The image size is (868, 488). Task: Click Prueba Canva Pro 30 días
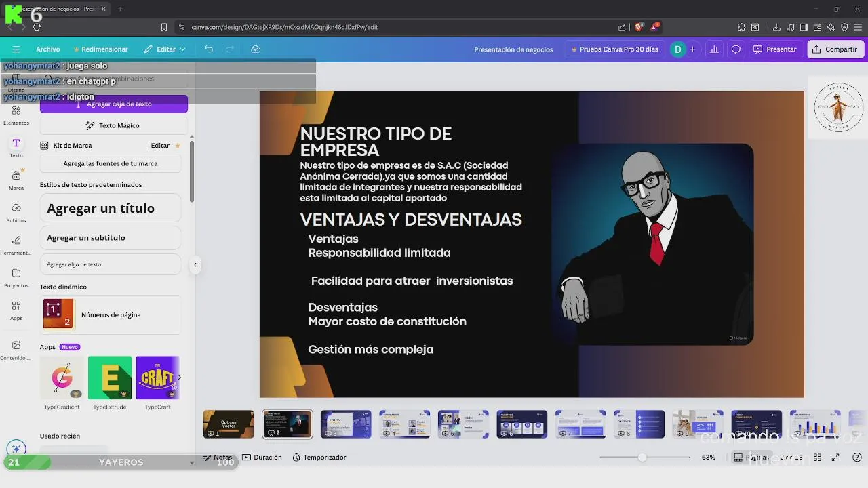tap(614, 49)
